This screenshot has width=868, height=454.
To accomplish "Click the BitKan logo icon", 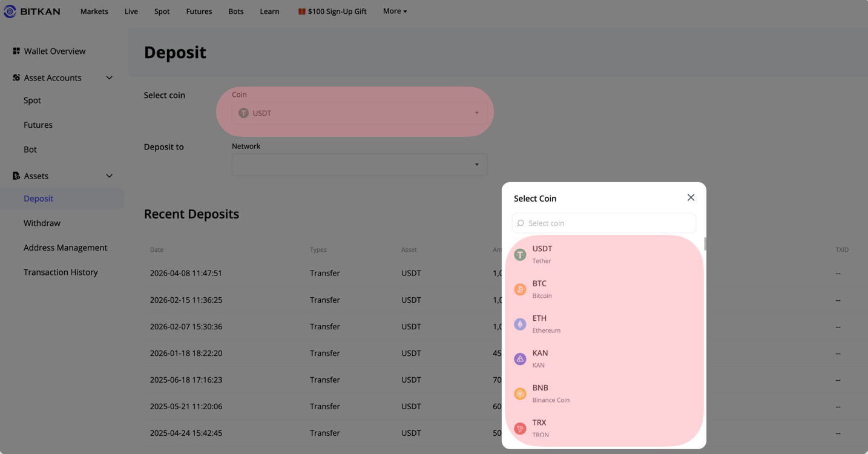I will click(x=10, y=12).
